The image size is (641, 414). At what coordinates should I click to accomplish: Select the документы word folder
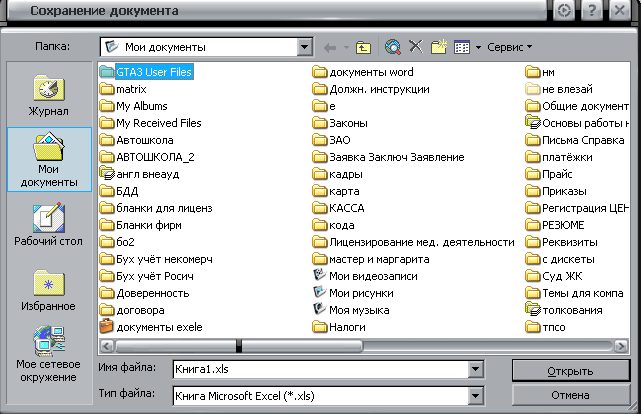363,72
